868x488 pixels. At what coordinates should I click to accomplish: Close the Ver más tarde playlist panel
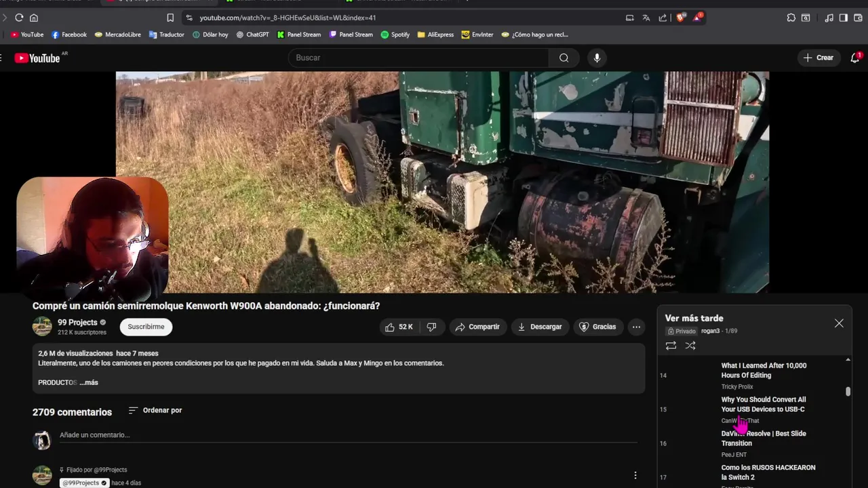coord(839,323)
